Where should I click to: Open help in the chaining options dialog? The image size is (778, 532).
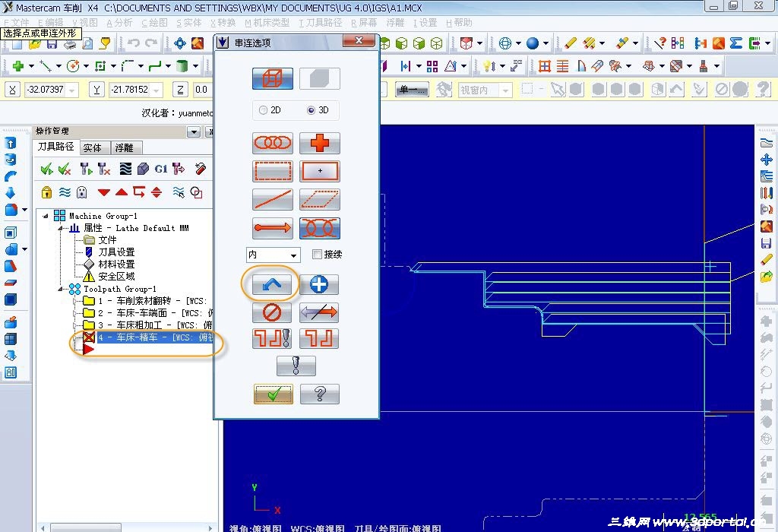tap(320, 394)
